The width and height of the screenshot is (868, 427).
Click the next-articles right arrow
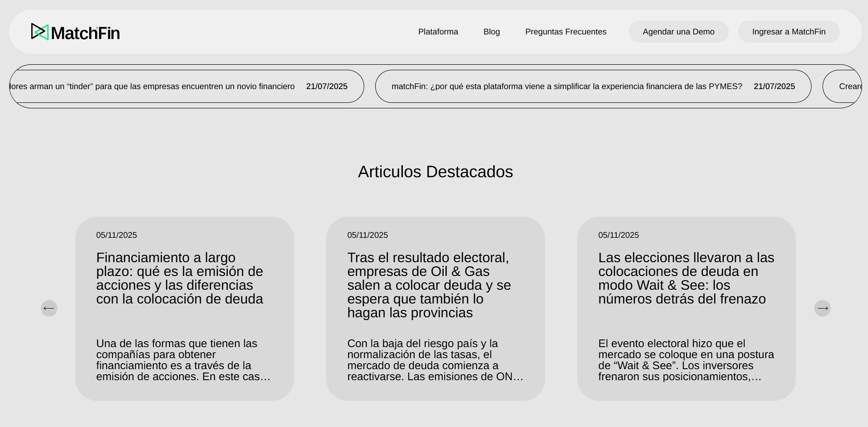tap(823, 308)
